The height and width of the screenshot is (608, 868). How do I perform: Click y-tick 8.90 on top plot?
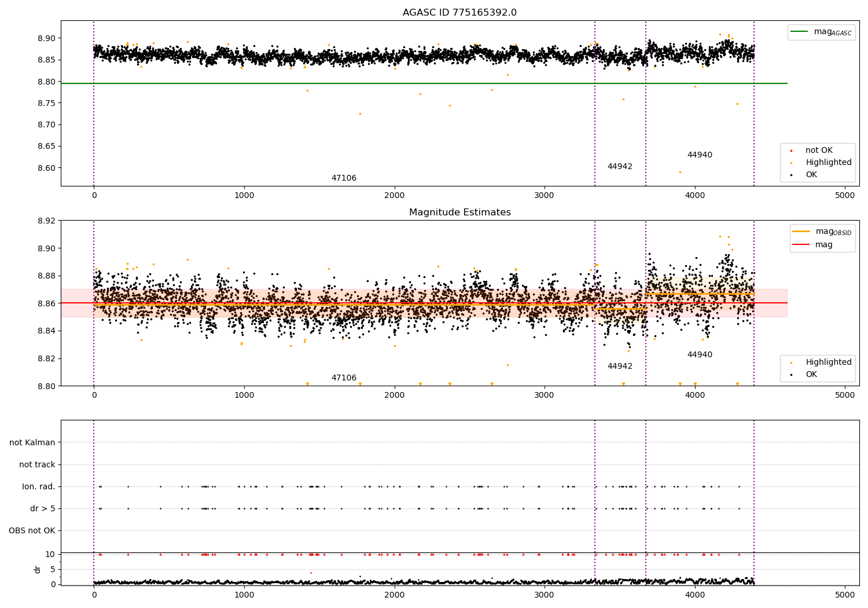[47, 39]
